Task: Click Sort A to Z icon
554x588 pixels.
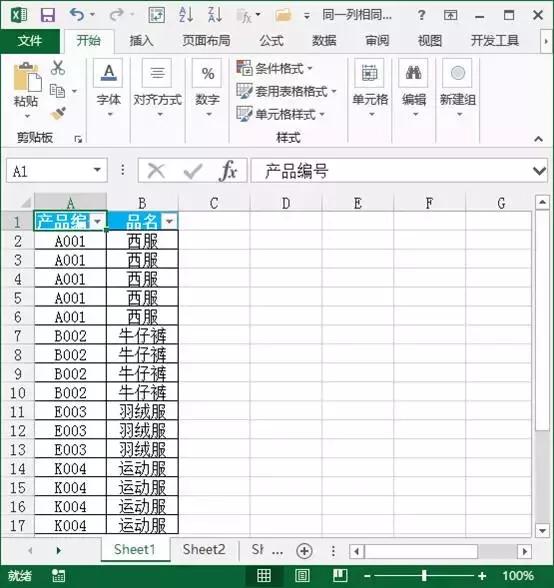Action: coord(186,15)
